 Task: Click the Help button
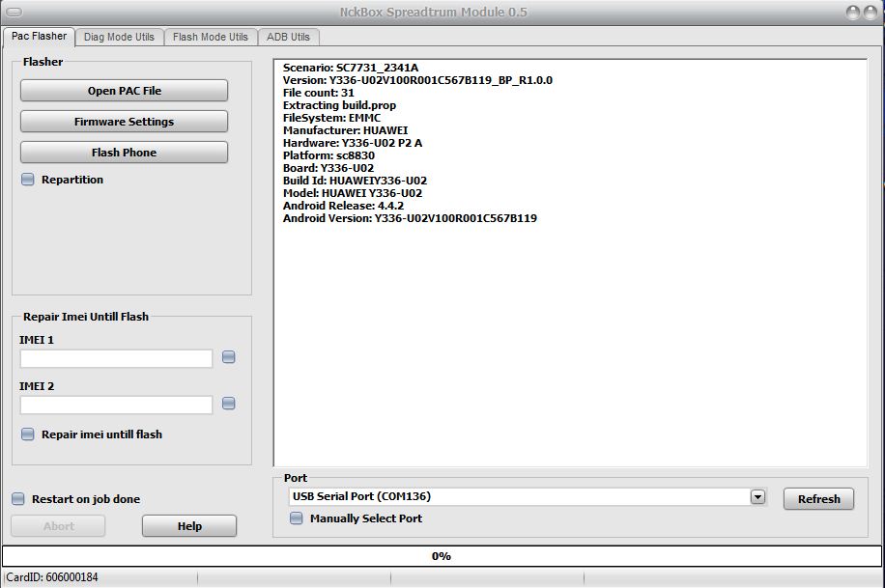tap(189, 526)
